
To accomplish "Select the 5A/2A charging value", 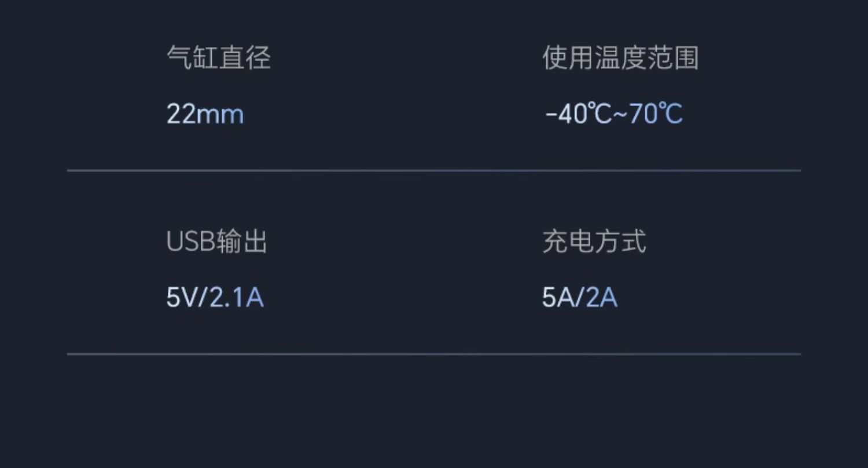I will coord(579,298).
